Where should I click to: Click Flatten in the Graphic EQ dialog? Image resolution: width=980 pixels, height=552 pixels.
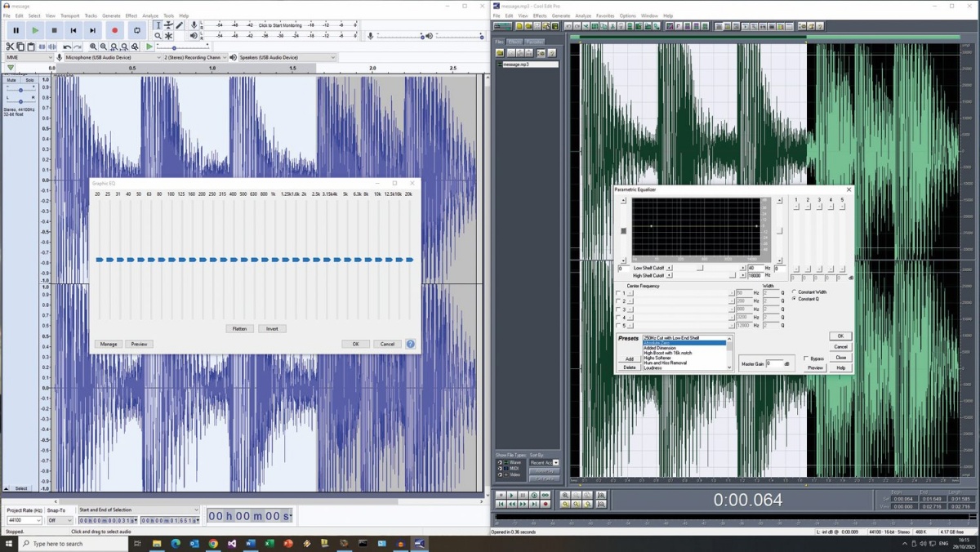click(x=239, y=328)
